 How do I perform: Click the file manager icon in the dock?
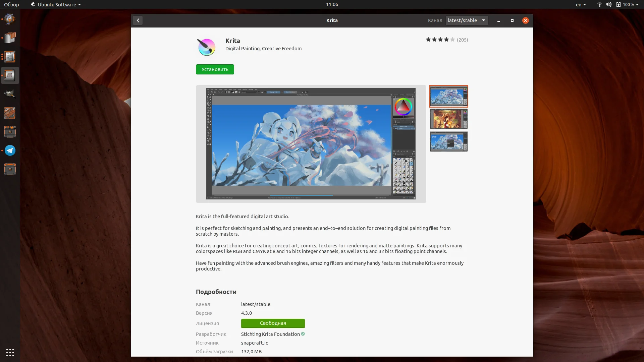point(10,38)
